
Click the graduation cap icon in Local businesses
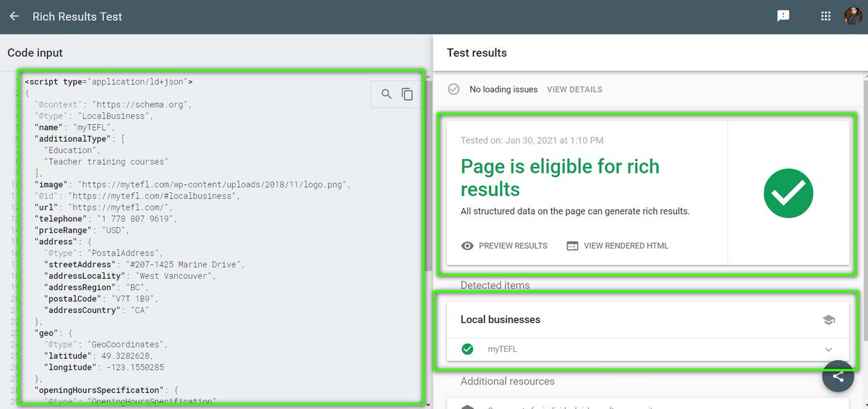[x=829, y=319]
